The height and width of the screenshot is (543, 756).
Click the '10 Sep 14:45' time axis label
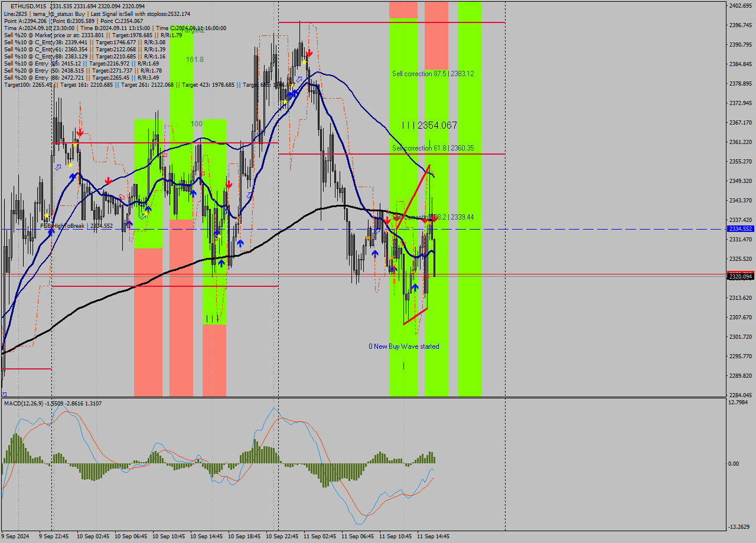coord(207,537)
